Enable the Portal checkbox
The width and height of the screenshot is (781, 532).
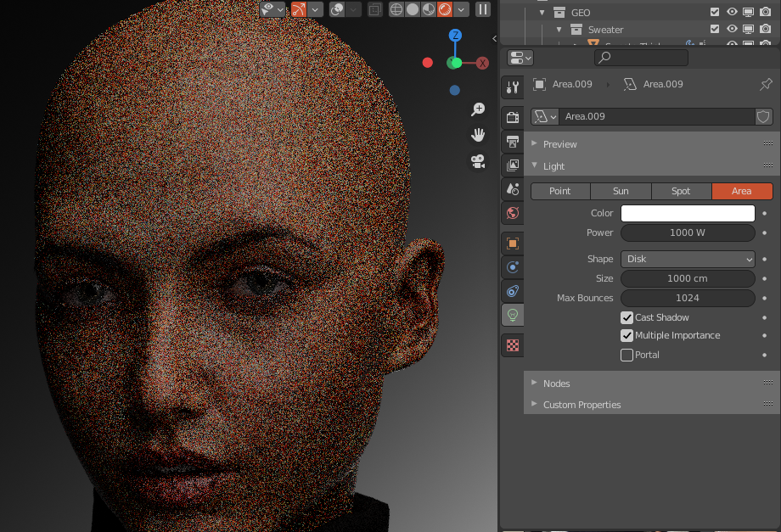(x=627, y=355)
